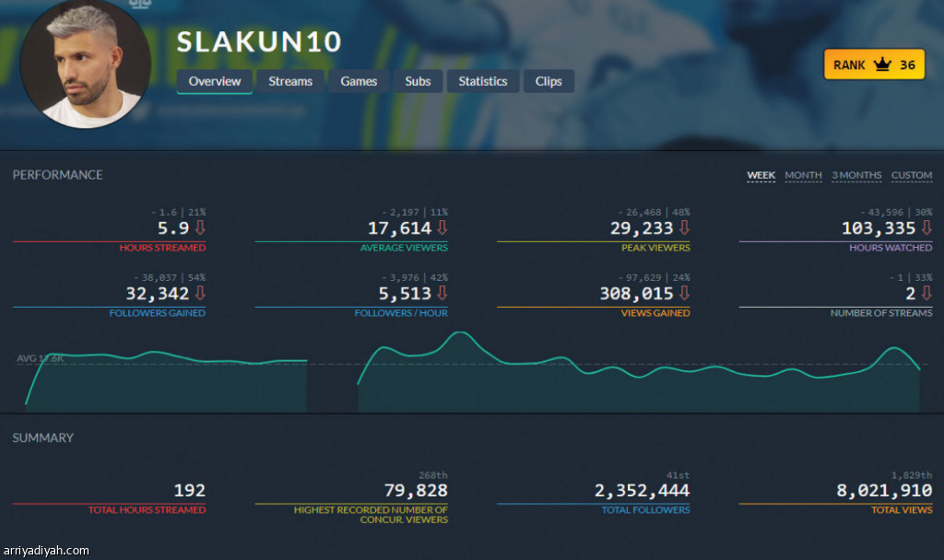Image resolution: width=944 pixels, height=560 pixels.
Task: Click the 5.9 hours streamed value
Action: point(173,228)
